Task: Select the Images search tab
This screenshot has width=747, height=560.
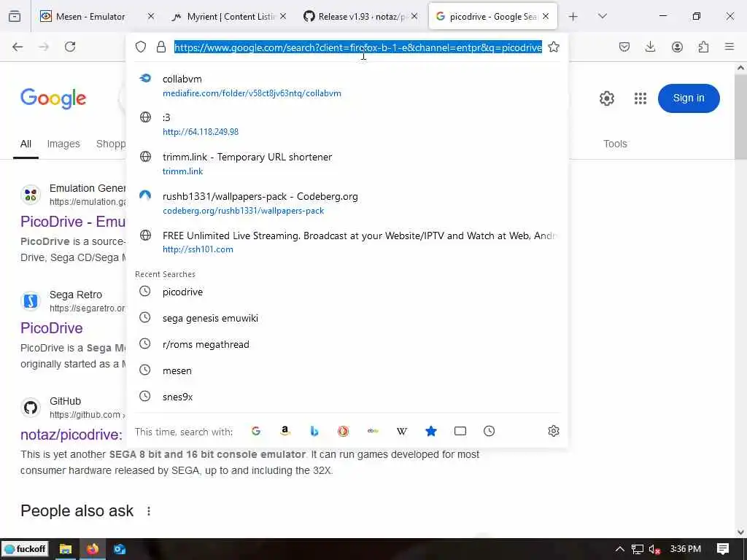Action: tap(63, 144)
